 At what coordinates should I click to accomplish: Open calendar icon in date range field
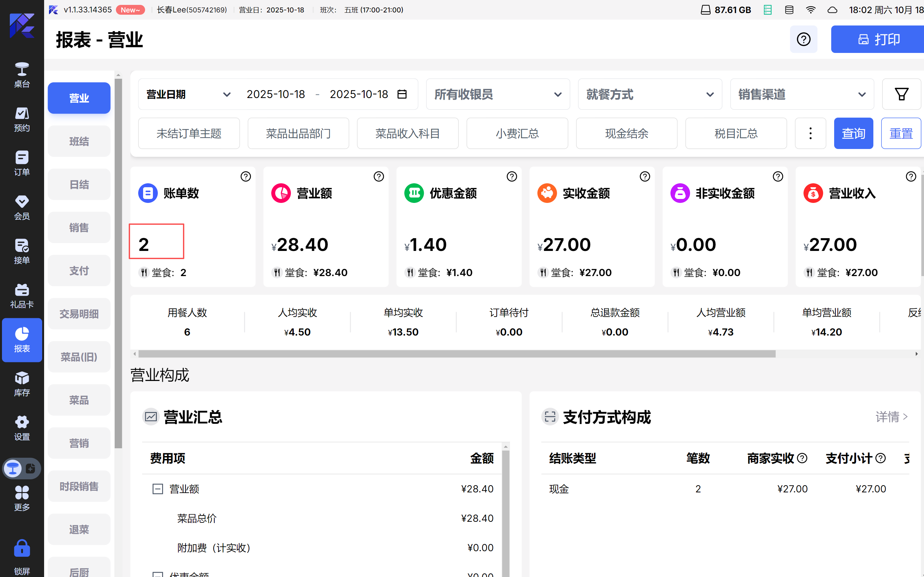pos(402,94)
